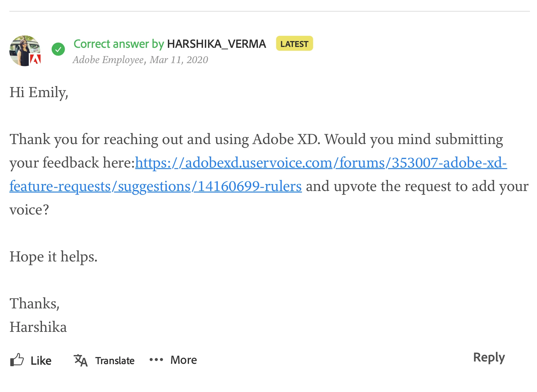Click the green correct-answer checkmark icon
This screenshot has height=392, width=537.
[58, 49]
